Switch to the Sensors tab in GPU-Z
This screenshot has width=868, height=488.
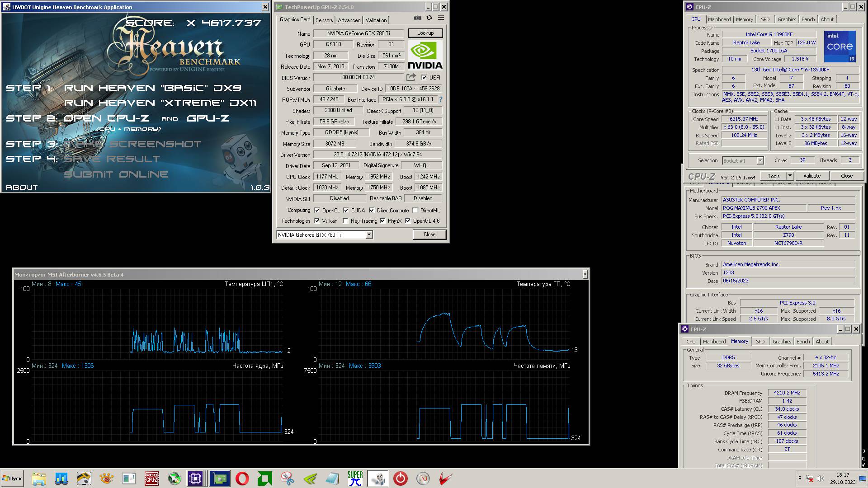coord(324,20)
